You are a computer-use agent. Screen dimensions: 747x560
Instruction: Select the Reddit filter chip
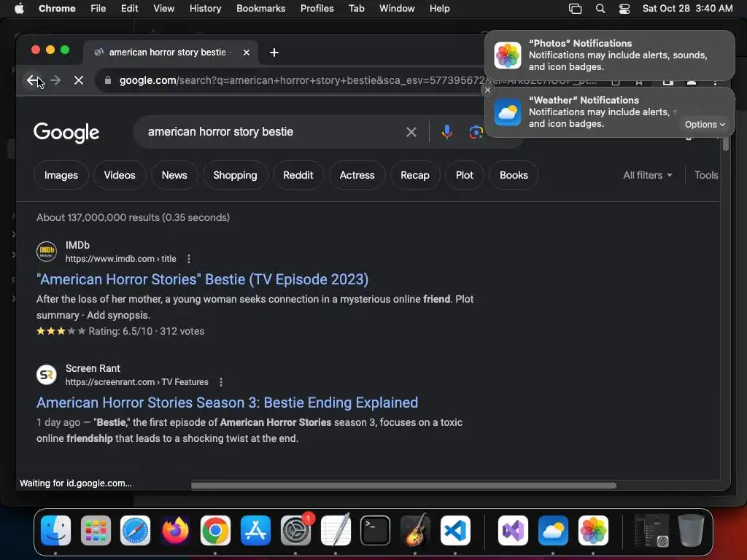coord(298,175)
